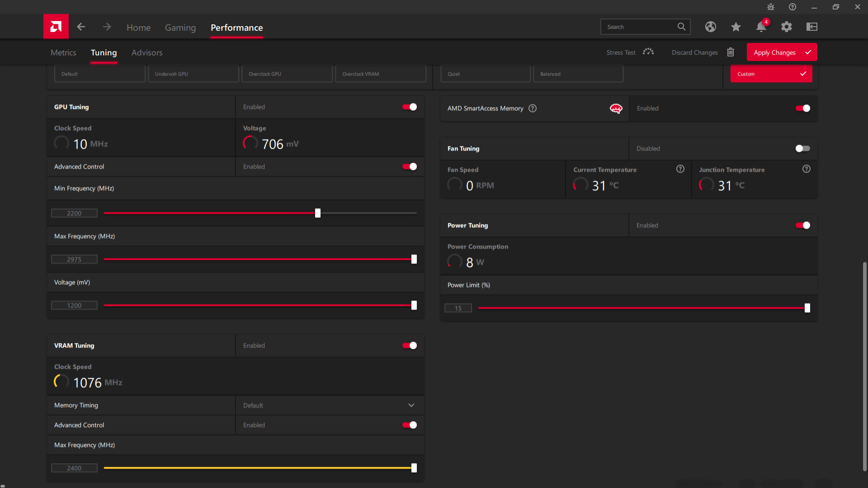
Task: Select the Default tuning preset
Action: pyautogui.click(x=100, y=74)
